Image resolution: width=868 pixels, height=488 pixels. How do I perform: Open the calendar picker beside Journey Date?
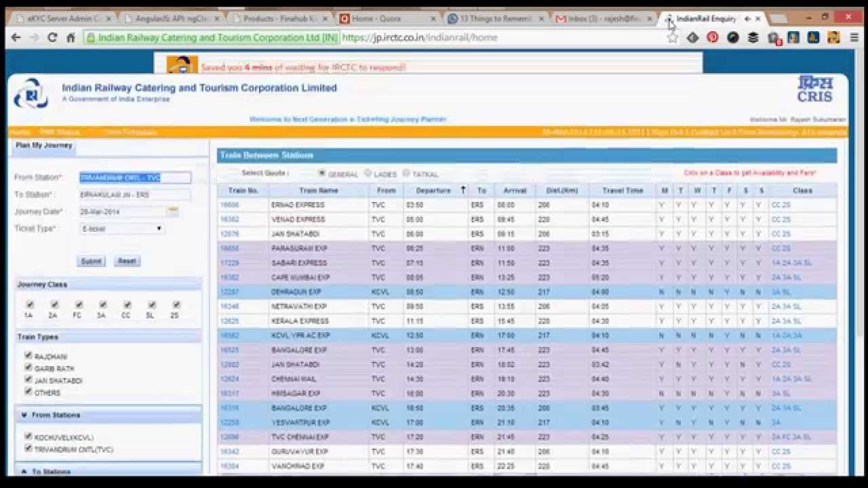pyautogui.click(x=173, y=211)
